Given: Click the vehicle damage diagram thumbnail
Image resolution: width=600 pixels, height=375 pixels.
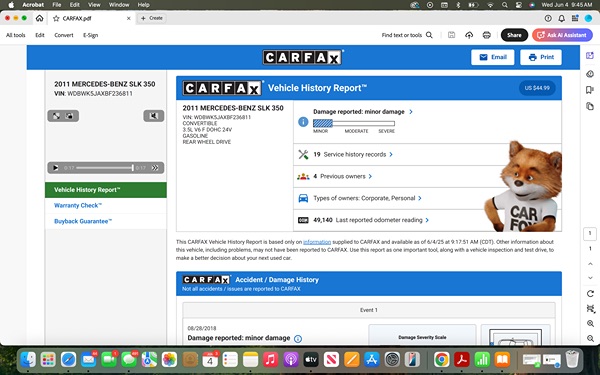Looking at the screenshot, I should (515, 337).
